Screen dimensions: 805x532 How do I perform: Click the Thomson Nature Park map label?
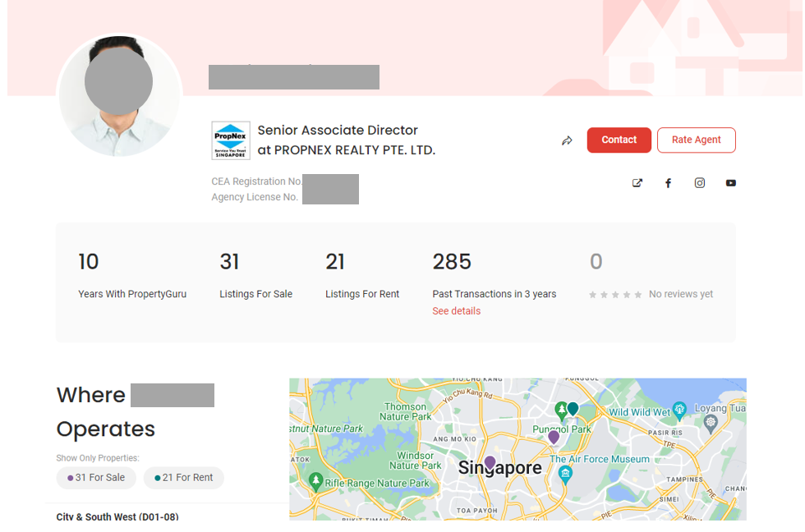pyautogui.click(x=406, y=411)
